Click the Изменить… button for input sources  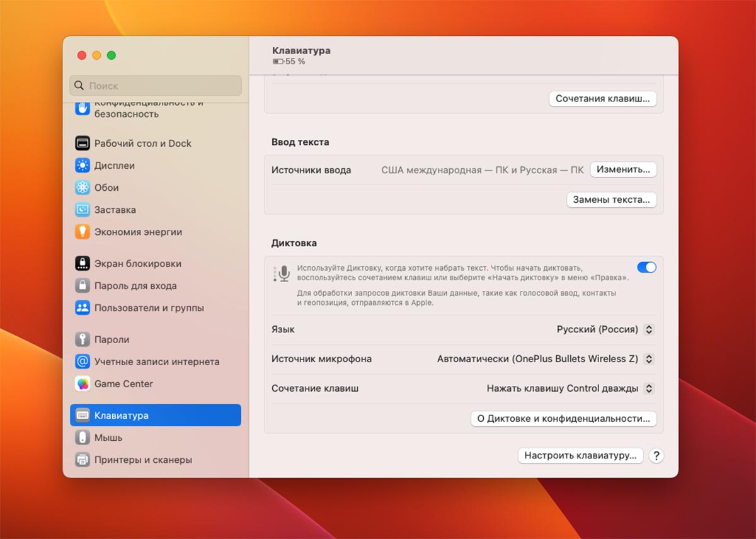click(623, 169)
